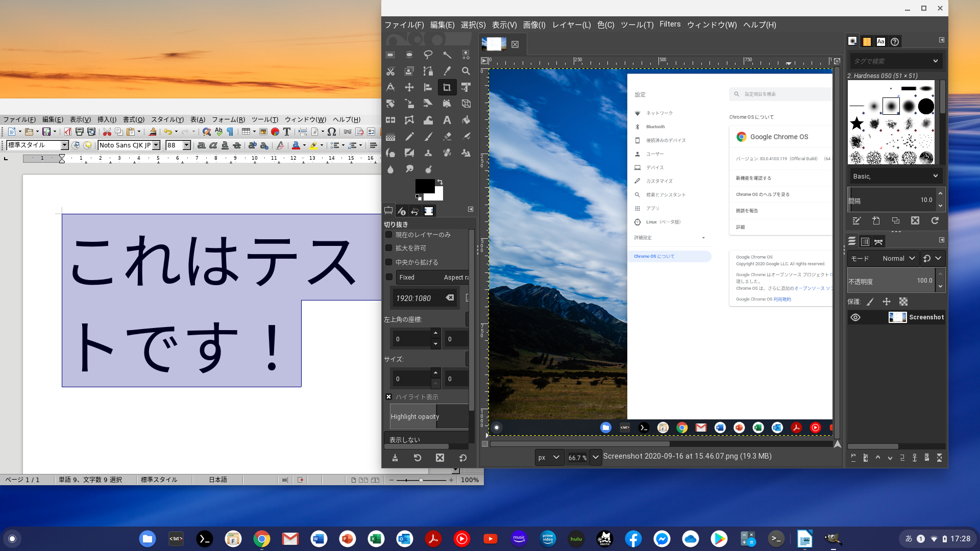This screenshot has height=551, width=980.
Task: Select the Text tool in GIMP toolbox
Action: (447, 120)
